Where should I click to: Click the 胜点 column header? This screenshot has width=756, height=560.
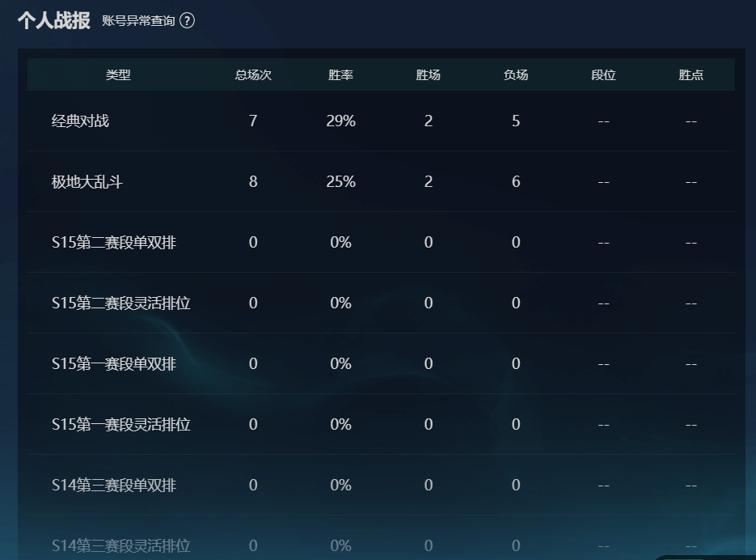(691, 74)
